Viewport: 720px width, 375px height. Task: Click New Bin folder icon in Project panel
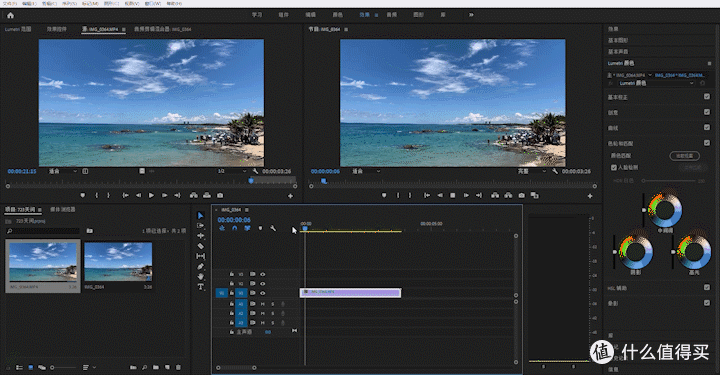pyautogui.click(x=156, y=367)
